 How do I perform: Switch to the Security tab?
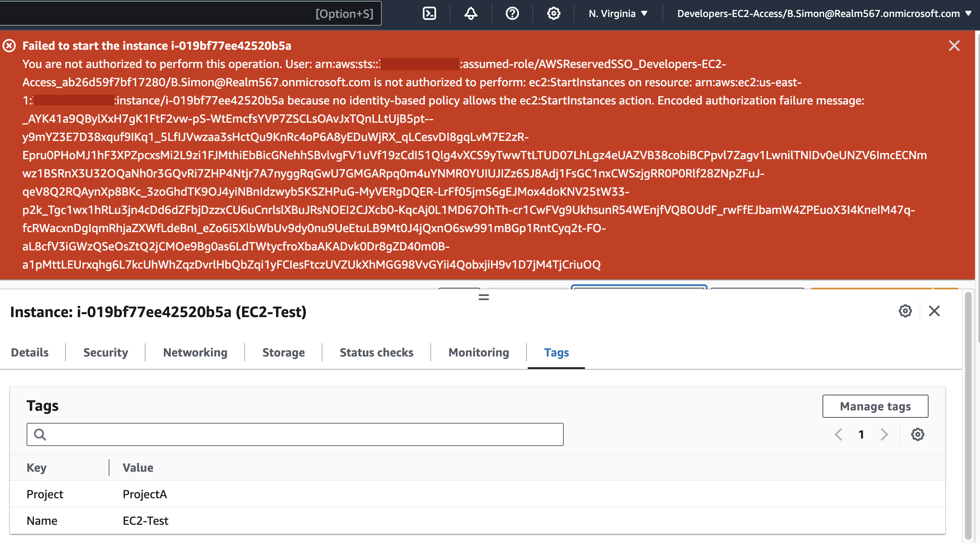click(x=105, y=352)
